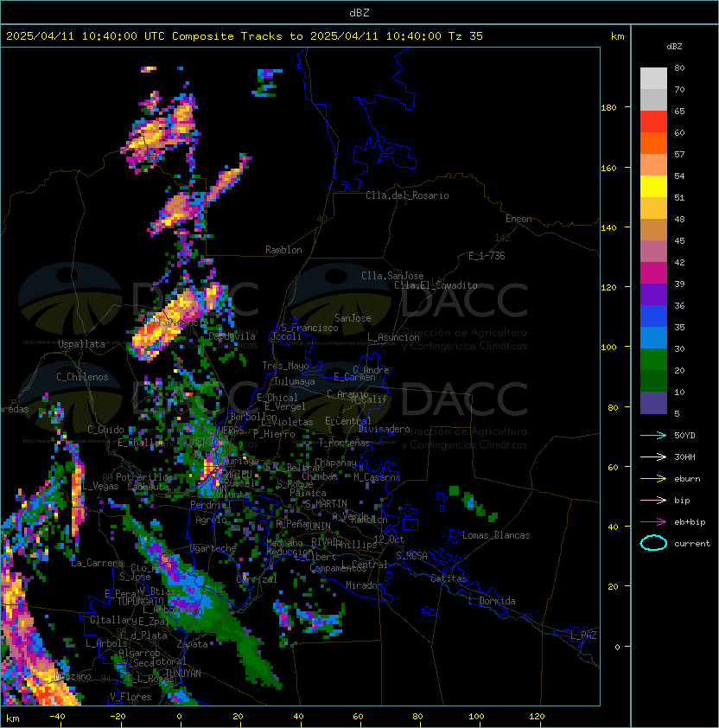Click the 'km' label at bottom-left corner

13,718
